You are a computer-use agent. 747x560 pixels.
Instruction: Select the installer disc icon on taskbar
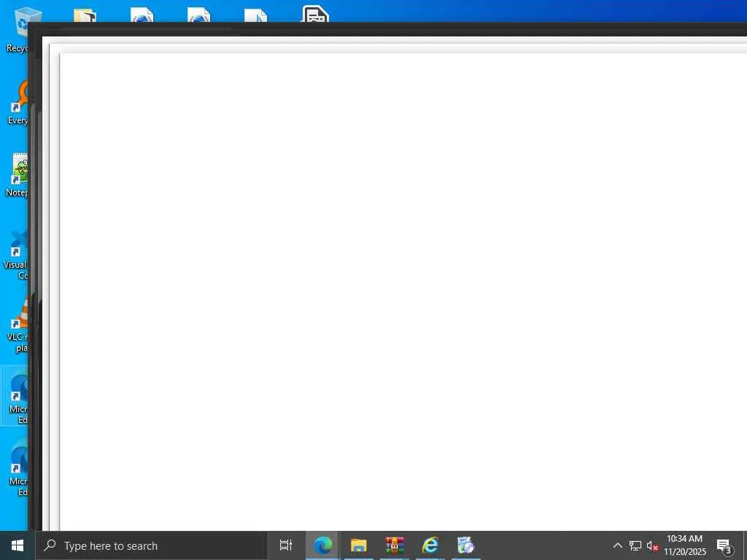coord(465,545)
